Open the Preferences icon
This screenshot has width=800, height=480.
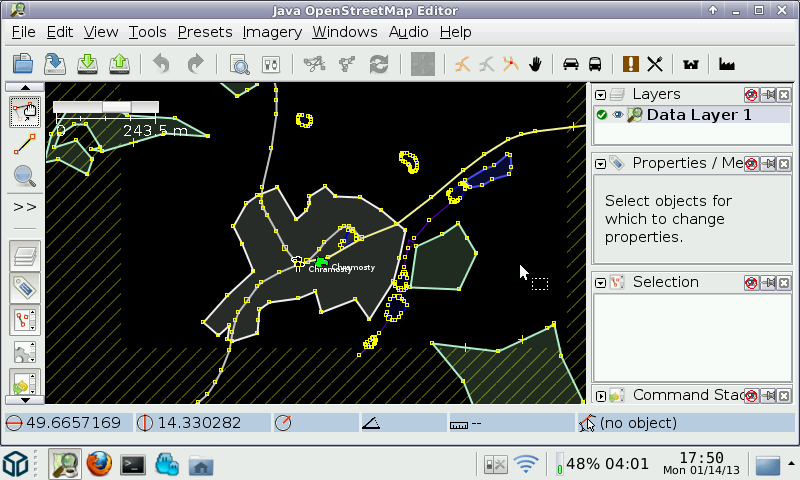270,64
